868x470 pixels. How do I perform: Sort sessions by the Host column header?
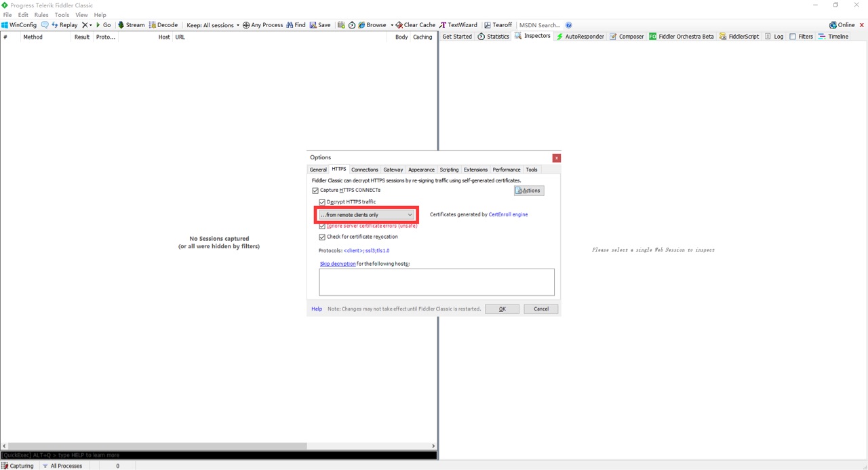coord(164,37)
